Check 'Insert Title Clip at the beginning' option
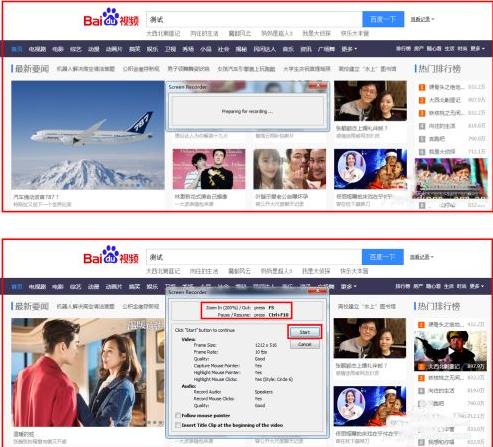This screenshot has height=447, width=493. pos(178,425)
